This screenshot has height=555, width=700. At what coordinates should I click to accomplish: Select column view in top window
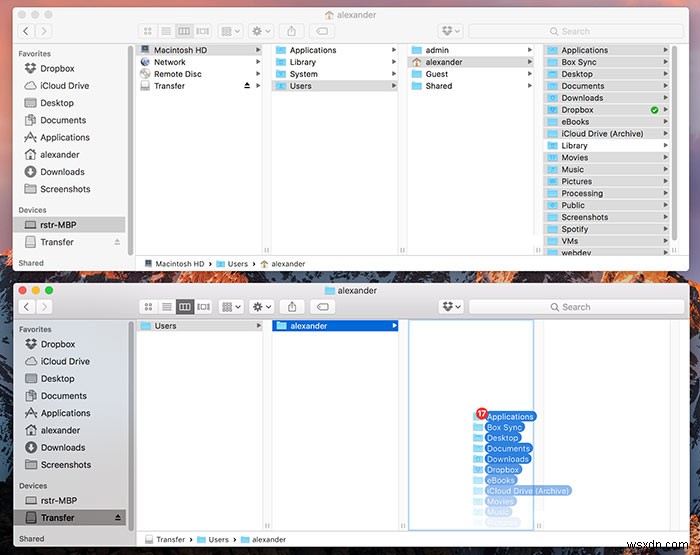[x=184, y=31]
